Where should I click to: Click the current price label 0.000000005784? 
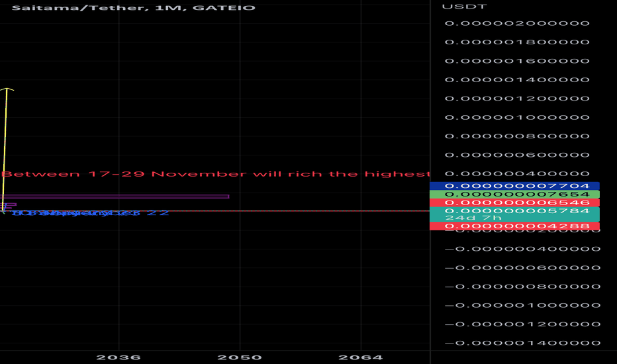pos(517,211)
